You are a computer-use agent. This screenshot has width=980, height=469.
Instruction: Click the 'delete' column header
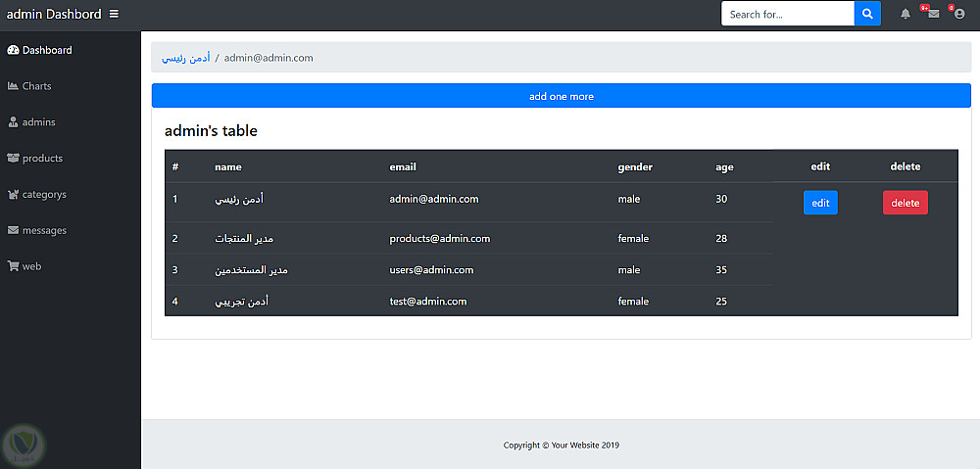coord(905,166)
